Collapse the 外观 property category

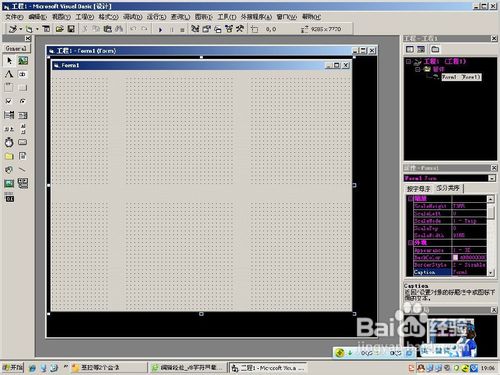[x=411, y=243]
